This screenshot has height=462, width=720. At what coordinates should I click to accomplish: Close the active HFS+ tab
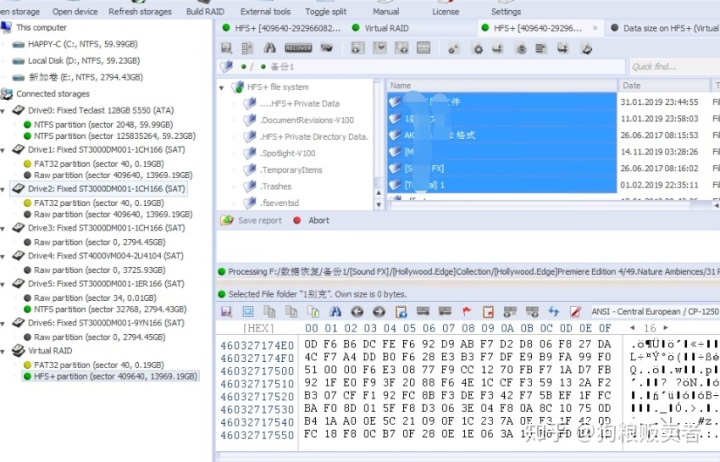point(595,28)
